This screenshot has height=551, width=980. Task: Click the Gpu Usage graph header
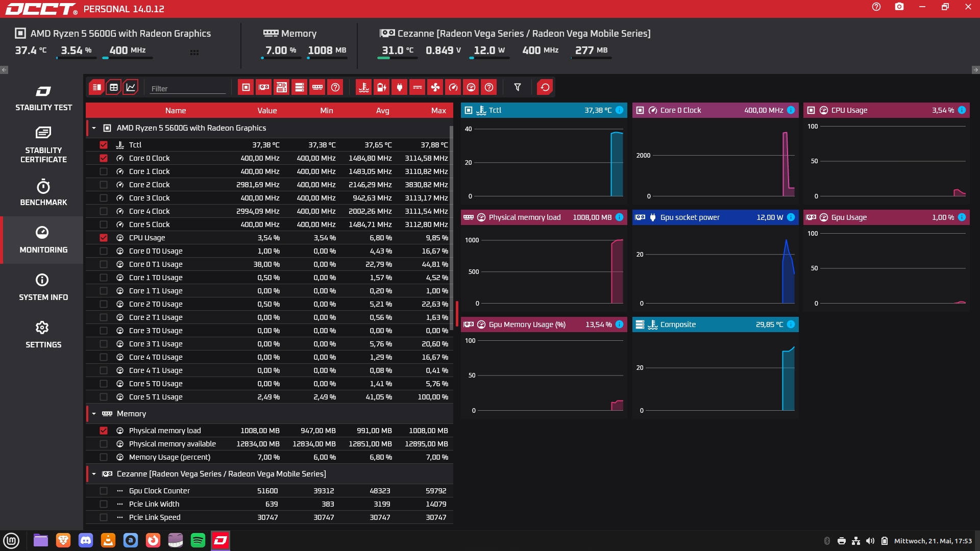pos(887,217)
